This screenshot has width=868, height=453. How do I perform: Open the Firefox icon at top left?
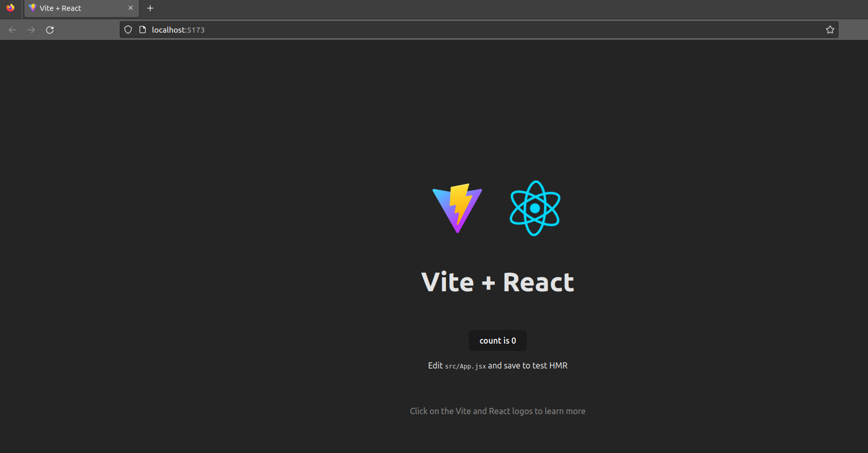coord(10,8)
